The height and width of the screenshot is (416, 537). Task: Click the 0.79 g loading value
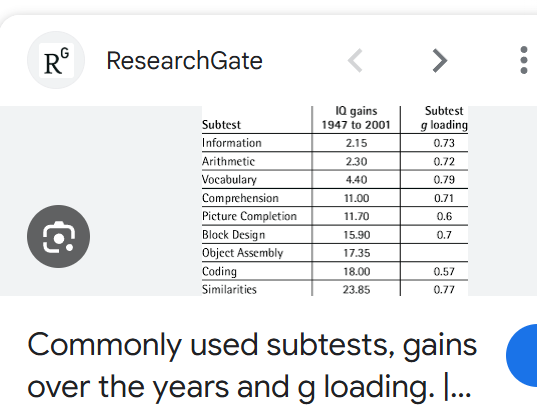[444, 180]
